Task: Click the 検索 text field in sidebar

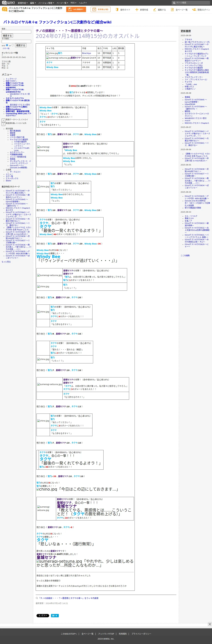Action: 17,32
